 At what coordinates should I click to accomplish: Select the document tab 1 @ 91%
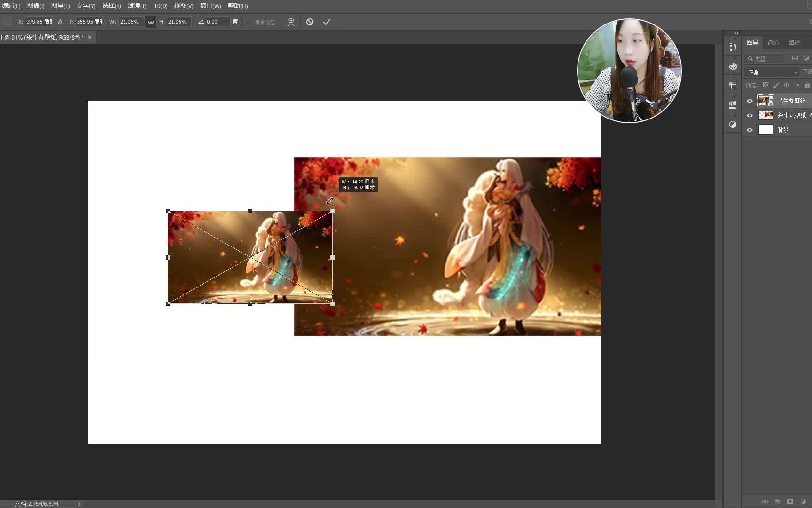42,37
